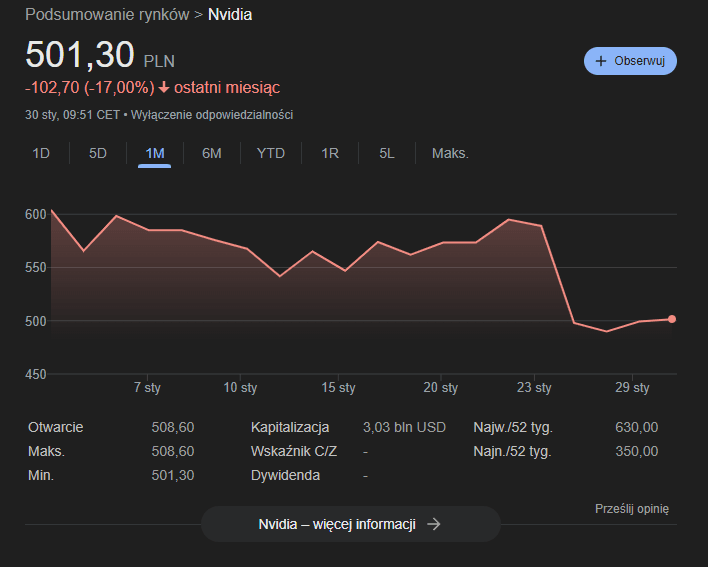Open Nvidia – więcej informacji button

[x=350, y=524]
